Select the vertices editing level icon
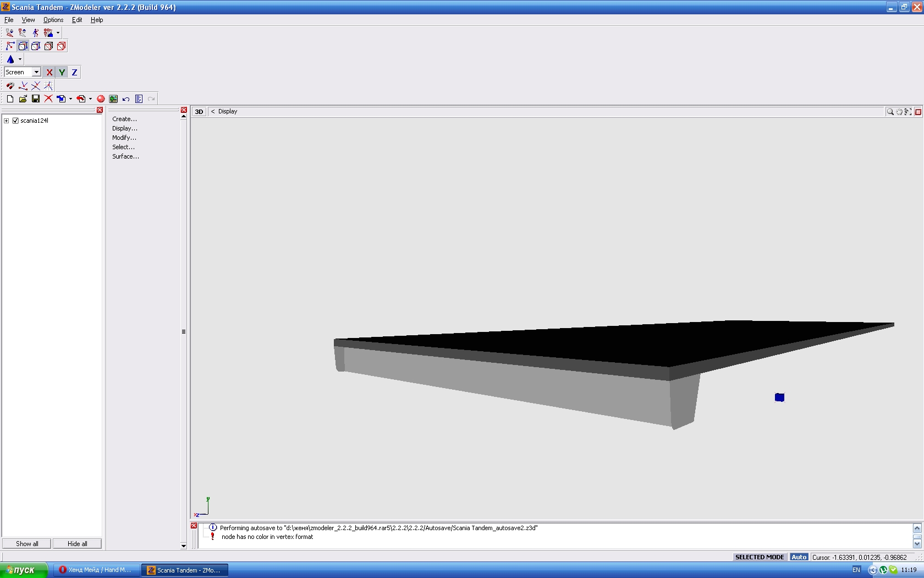Image resolution: width=924 pixels, height=578 pixels. (x=10, y=46)
